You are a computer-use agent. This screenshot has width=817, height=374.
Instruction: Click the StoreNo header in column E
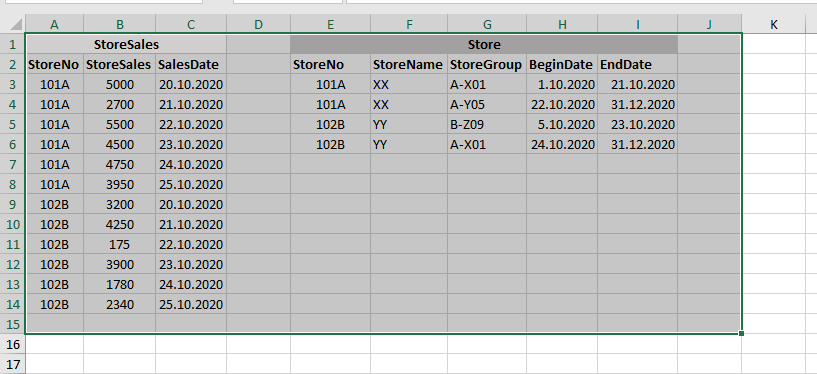click(x=330, y=64)
